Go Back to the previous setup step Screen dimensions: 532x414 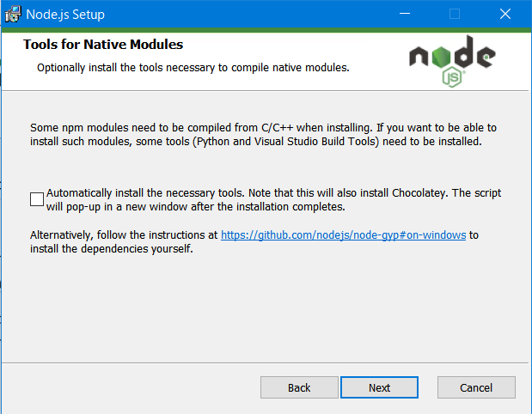[299, 387]
